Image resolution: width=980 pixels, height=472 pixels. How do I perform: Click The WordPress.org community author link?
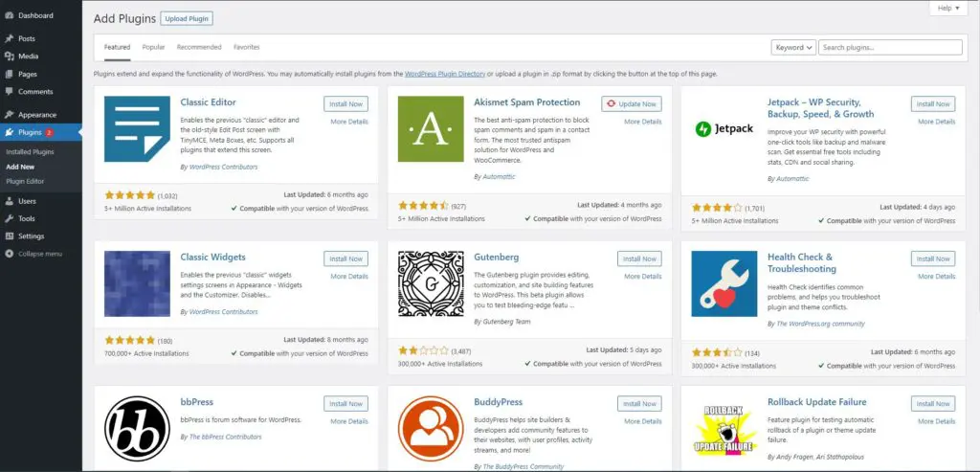[820, 324]
